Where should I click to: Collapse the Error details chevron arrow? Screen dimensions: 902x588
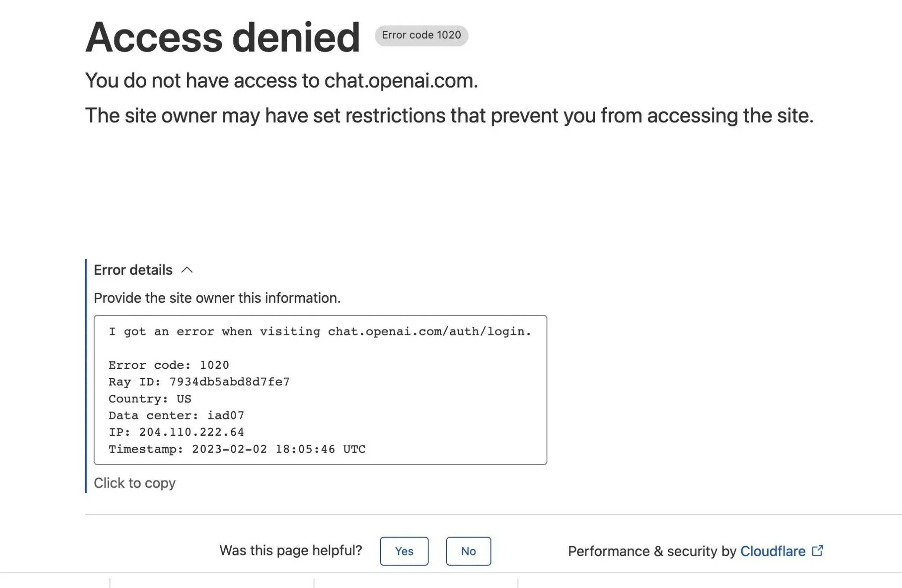(x=187, y=270)
